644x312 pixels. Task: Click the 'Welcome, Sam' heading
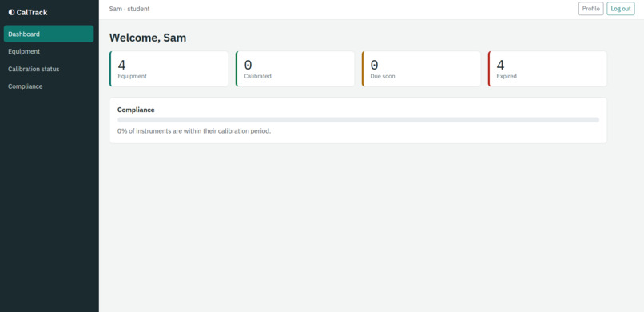148,38
